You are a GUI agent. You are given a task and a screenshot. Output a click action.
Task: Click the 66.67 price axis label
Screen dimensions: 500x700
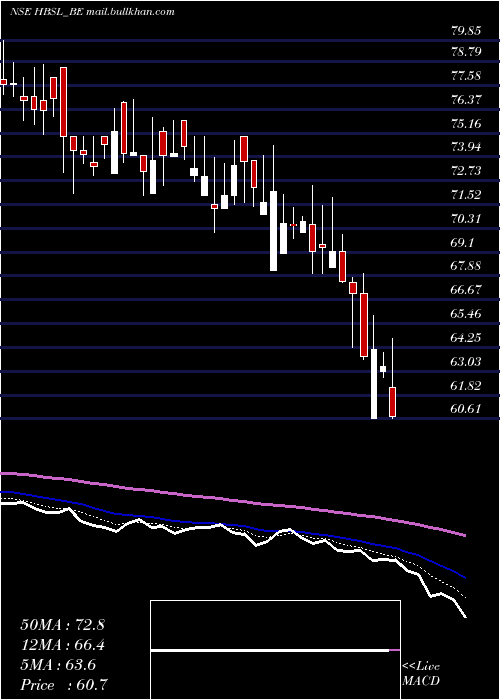(x=466, y=289)
